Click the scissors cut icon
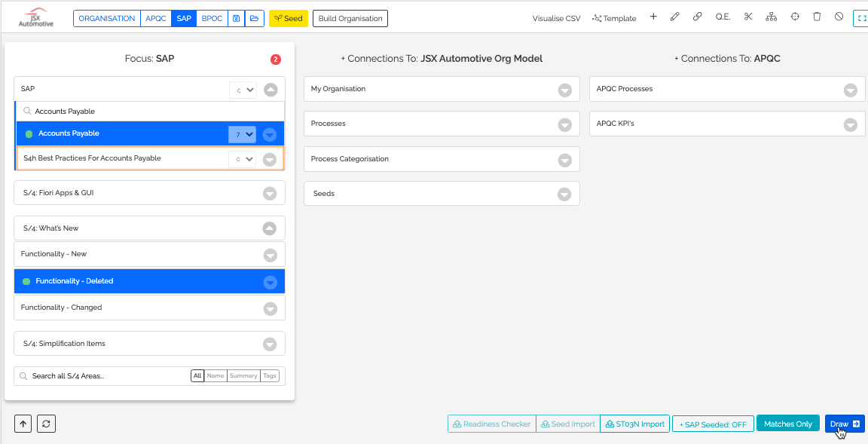The width and height of the screenshot is (868, 444). pos(748,17)
